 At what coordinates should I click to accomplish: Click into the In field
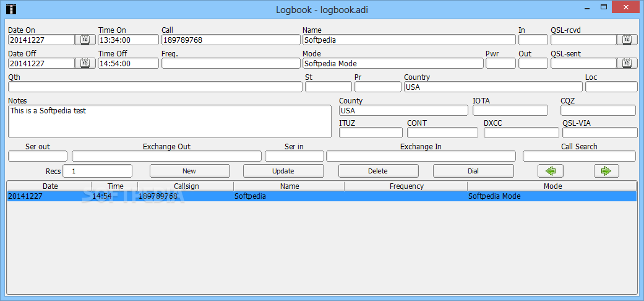(x=533, y=40)
